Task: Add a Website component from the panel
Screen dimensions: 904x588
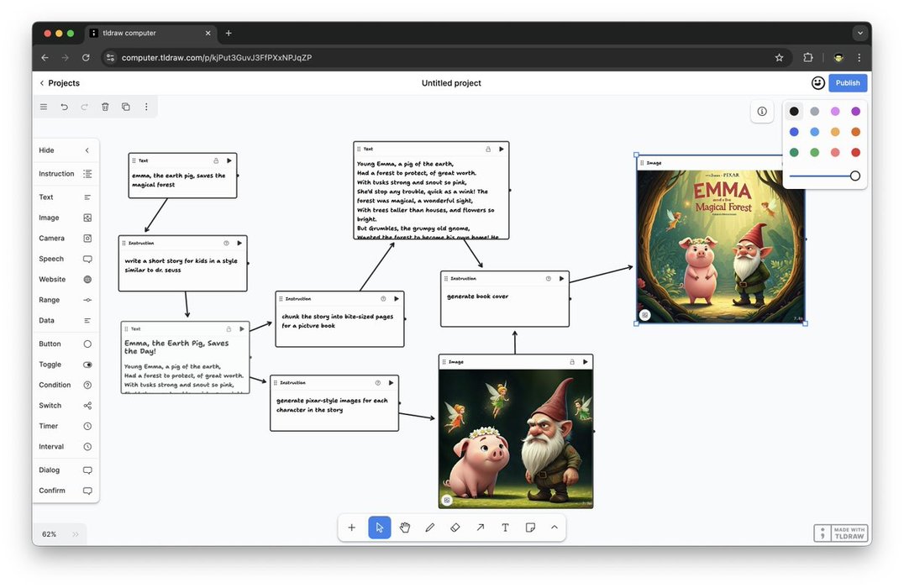Action: point(66,280)
